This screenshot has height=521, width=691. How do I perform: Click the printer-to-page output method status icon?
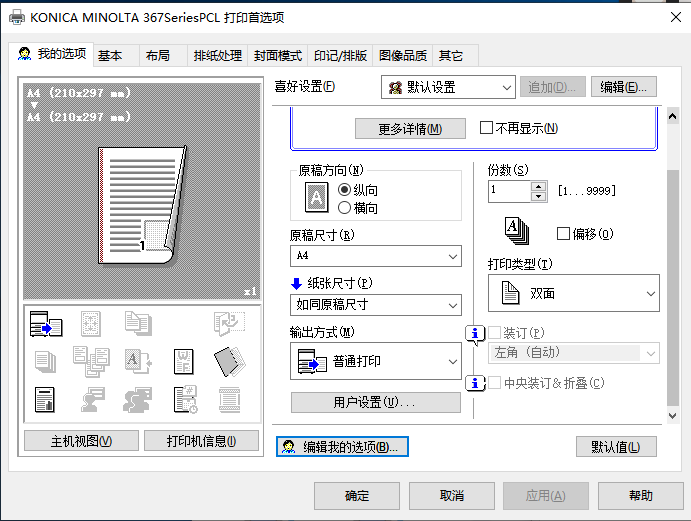click(46, 324)
